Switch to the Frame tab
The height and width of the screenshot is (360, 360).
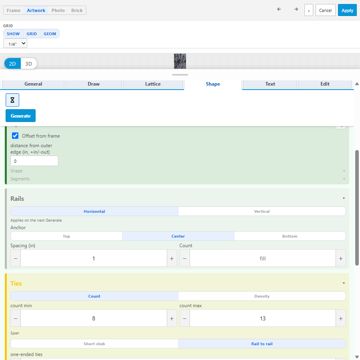pos(13,10)
